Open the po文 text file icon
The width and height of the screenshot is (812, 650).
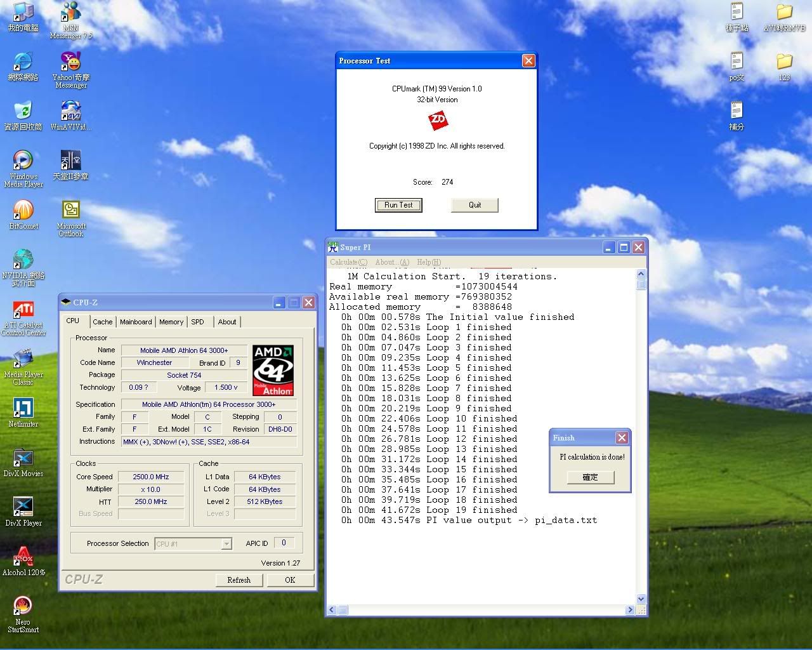(737, 66)
